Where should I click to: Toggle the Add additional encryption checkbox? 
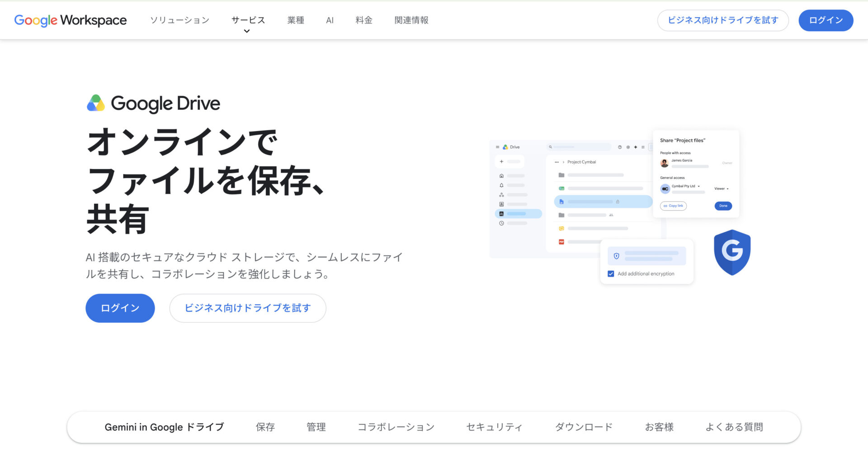coord(611,274)
